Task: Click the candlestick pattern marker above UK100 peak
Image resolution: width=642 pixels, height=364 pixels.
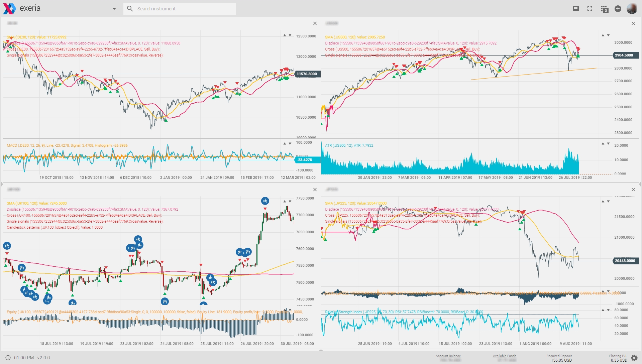Action: [x=265, y=201]
